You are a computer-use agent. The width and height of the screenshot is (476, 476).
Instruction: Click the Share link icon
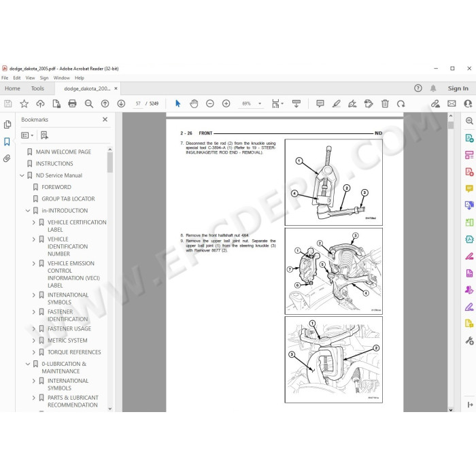tap(435, 104)
